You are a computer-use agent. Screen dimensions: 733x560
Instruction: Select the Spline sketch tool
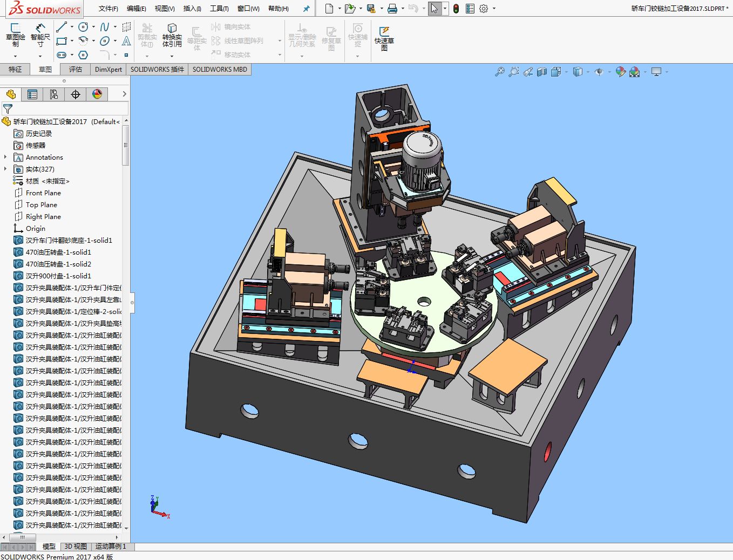click(x=105, y=27)
